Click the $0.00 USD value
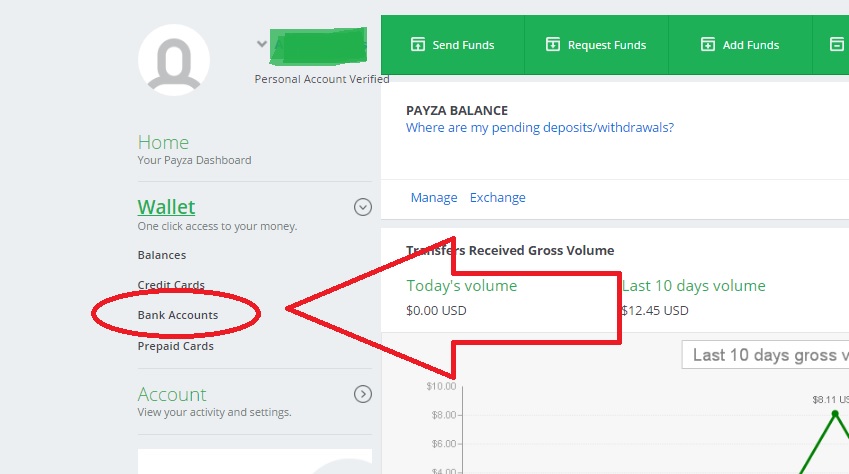This screenshot has height=474, width=849. 436,310
